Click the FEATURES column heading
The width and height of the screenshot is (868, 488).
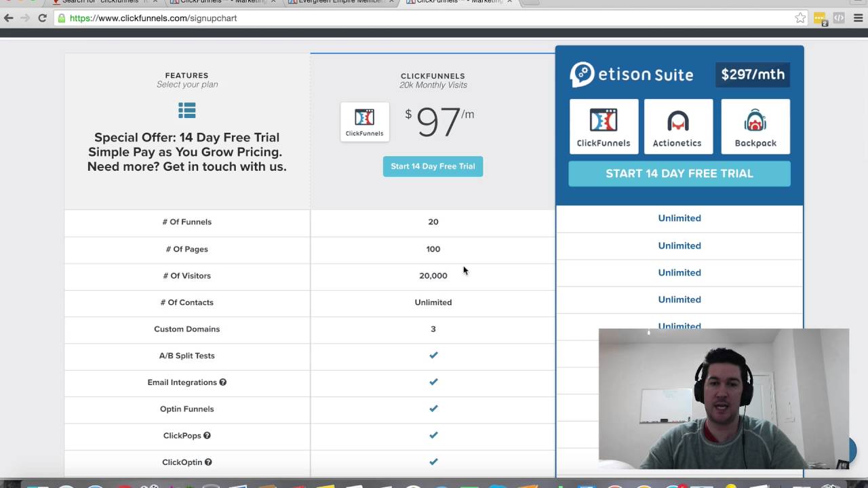point(186,76)
